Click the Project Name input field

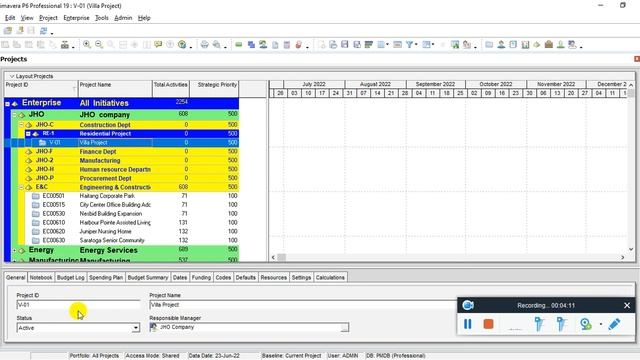[x=302, y=305]
